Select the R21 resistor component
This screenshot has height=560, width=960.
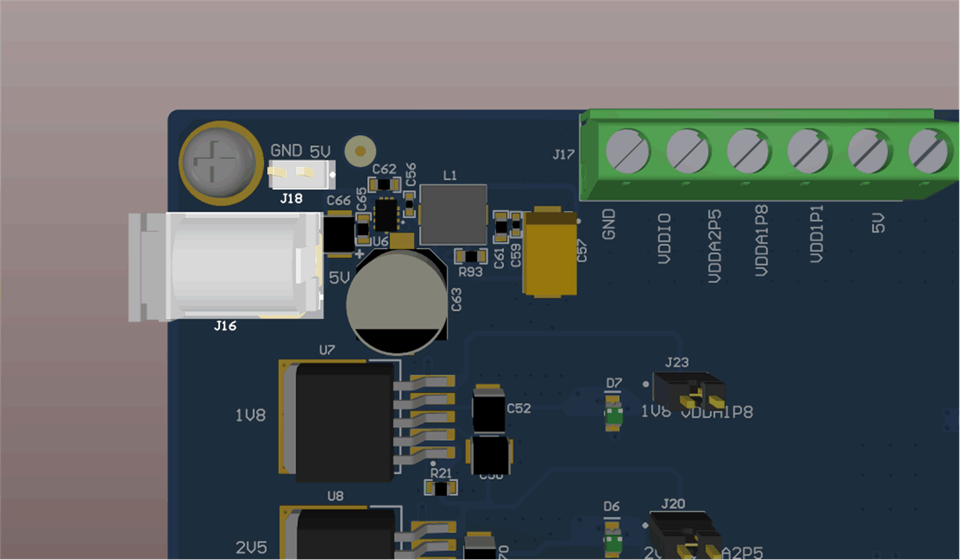click(x=441, y=489)
